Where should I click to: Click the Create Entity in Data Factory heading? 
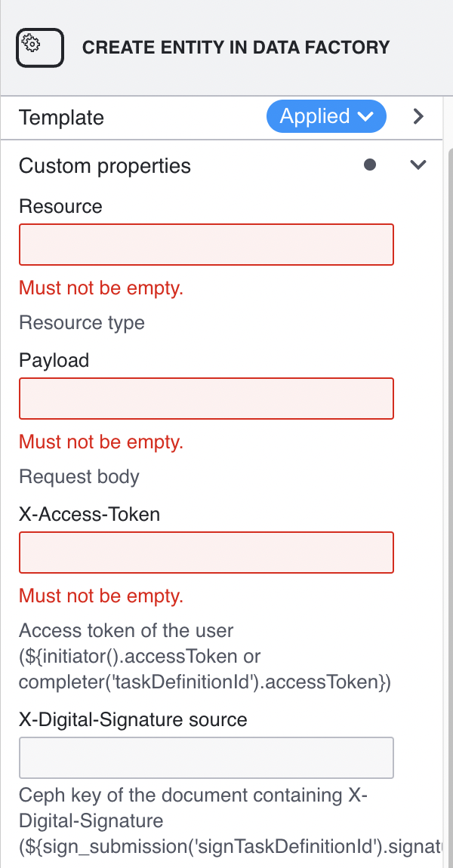[x=236, y=48]
